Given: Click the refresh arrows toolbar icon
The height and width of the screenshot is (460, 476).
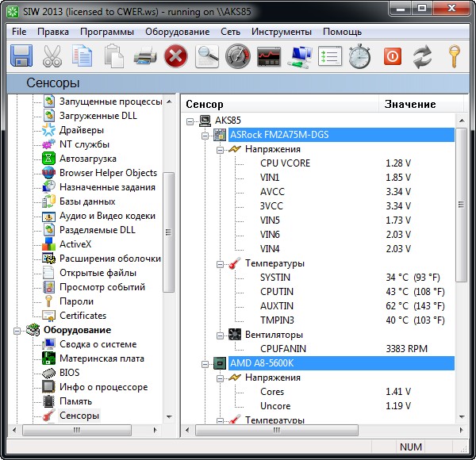Looking at the screenshot, I should click(x=423, y=56).
